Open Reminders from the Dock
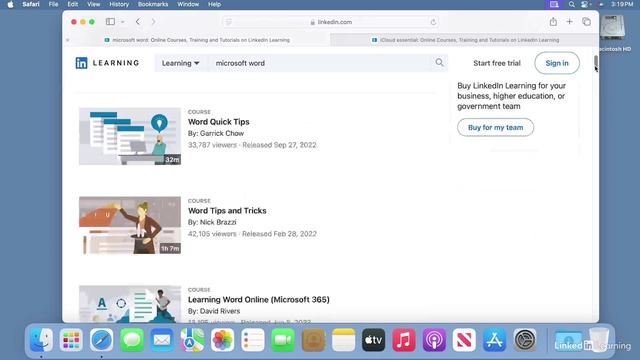Image resolution: width=640 pixels, height=360 pixels. [253, 340]
